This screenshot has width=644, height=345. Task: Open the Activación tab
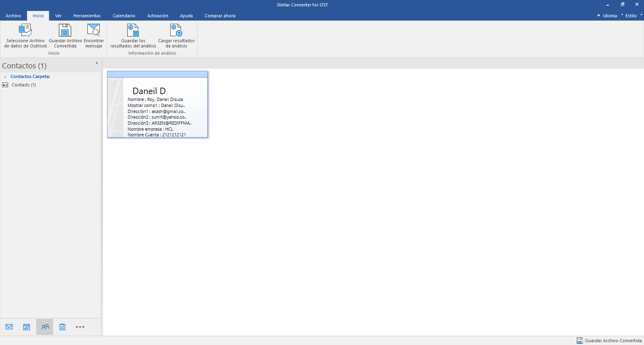tap(158, 16)
